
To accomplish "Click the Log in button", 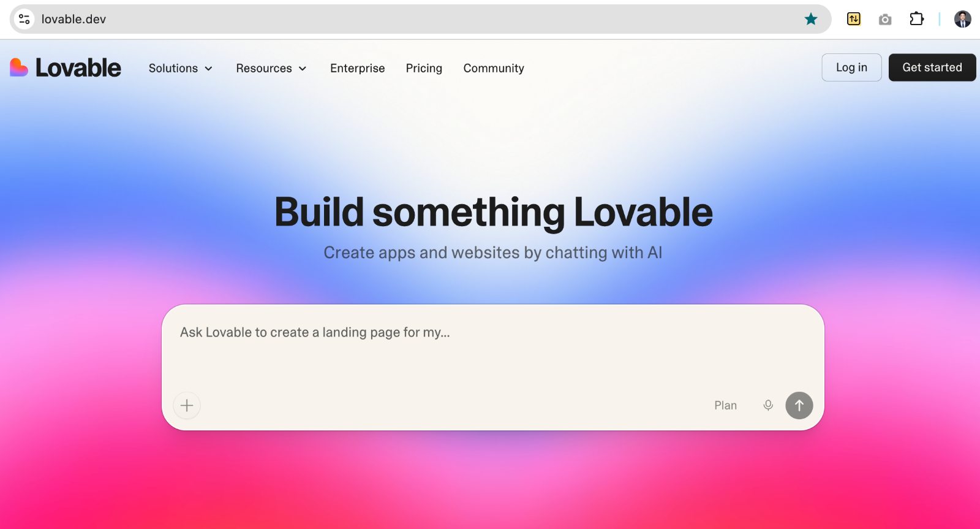I will coord(851,67).
